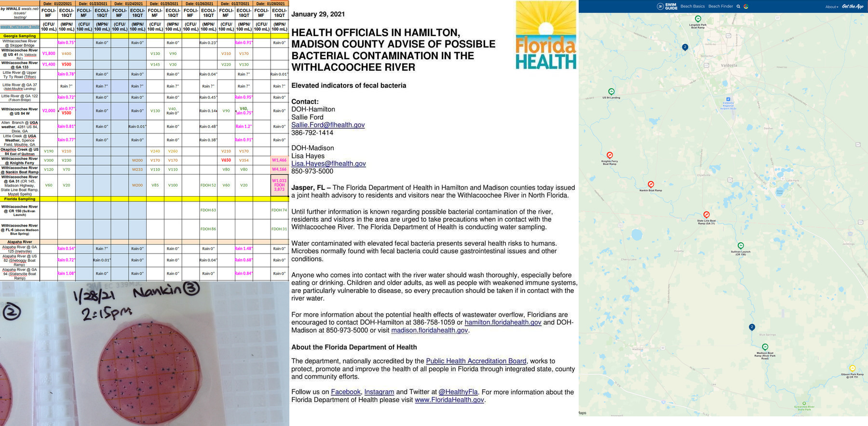The image size is (868, 426).
Task: Select the Gibson Park Ramp yellow marker
Action: click(852, 368)
